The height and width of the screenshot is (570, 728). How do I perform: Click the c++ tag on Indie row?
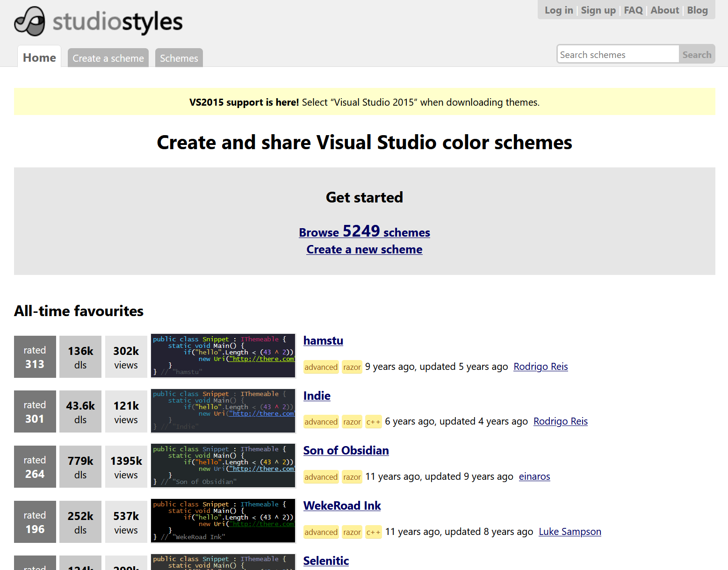(374, 422)
